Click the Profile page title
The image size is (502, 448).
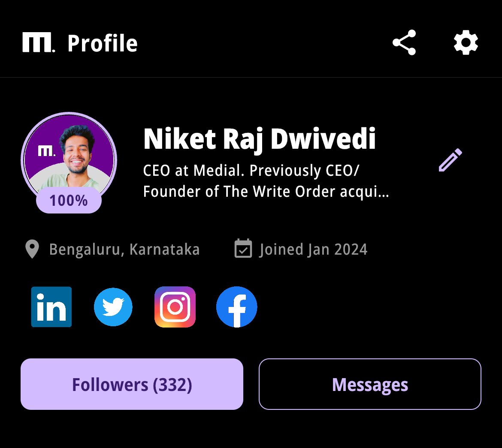pyautogui.click(x=103, y=43)
